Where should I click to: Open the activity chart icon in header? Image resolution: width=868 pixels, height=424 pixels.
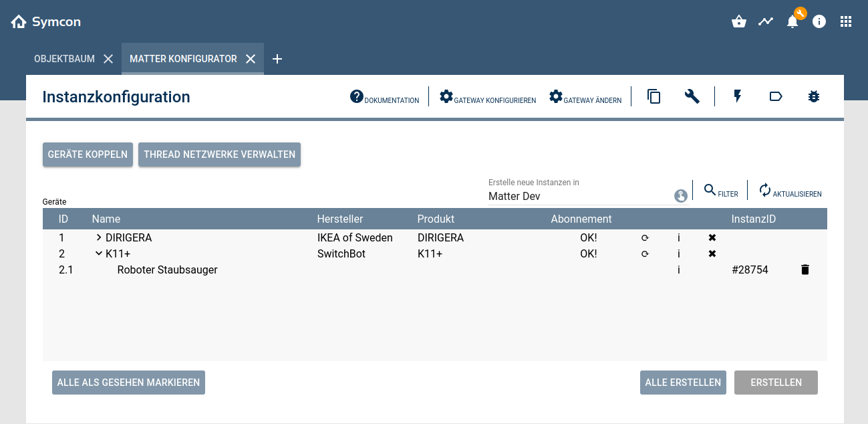click(766, 22)
